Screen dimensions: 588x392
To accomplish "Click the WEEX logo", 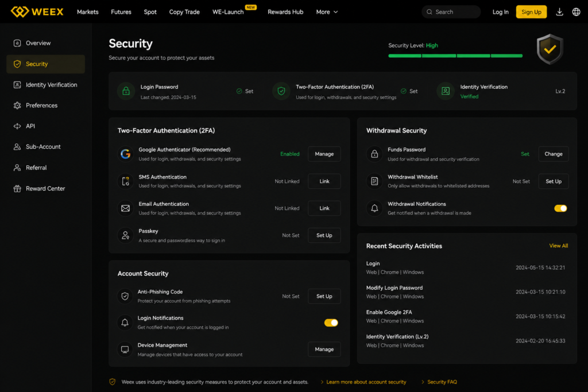I will pyautogui.click(x=37, y=11).
